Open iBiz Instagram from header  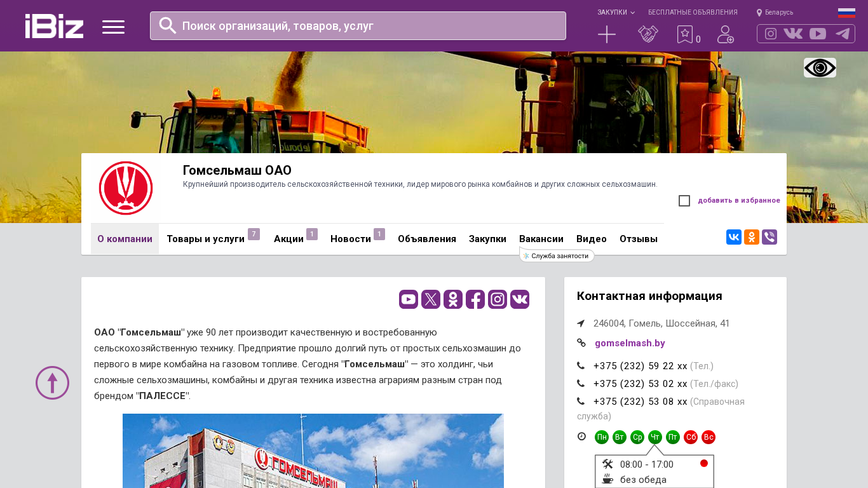pos(771,34)
